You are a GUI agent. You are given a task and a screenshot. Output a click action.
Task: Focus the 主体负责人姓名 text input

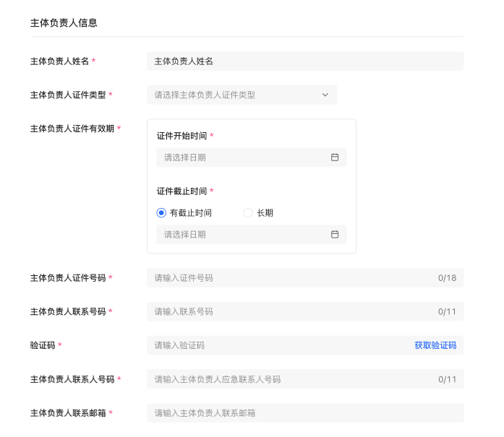(x=304, y=61)
